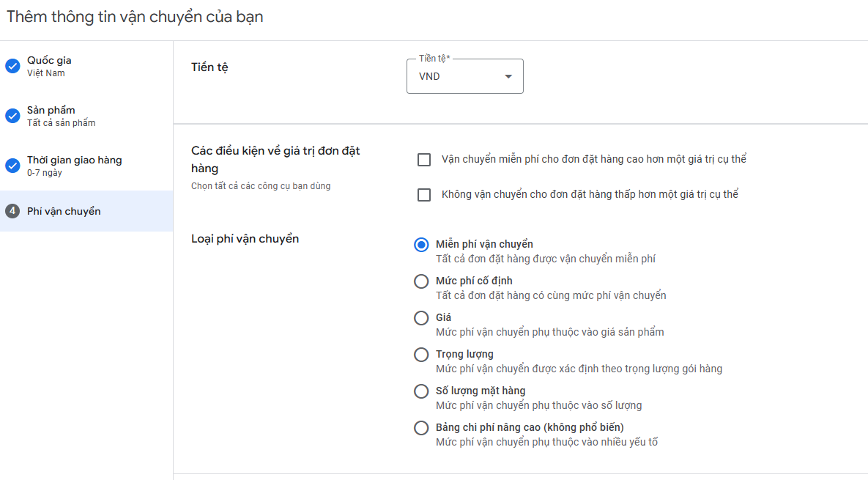Open the Tiền tệ dropdown arrow

point(508,76)
